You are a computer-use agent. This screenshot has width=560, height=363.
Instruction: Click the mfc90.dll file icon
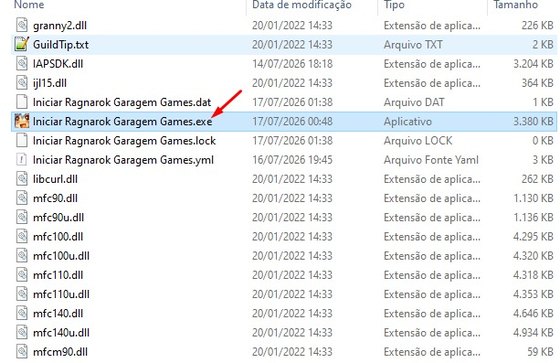[22, 198]
